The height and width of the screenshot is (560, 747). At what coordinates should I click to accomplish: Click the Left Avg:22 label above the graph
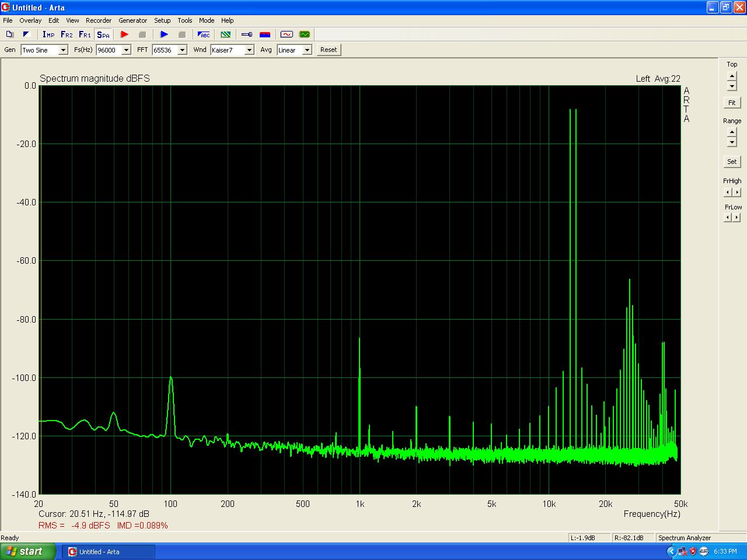pos(658,79)
